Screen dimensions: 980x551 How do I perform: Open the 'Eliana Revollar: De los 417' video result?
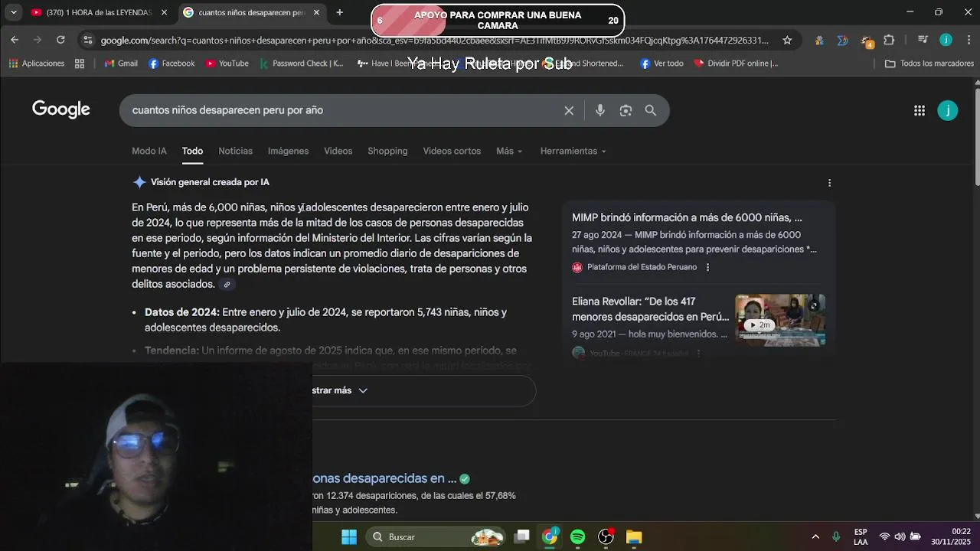tap(650, 309)
